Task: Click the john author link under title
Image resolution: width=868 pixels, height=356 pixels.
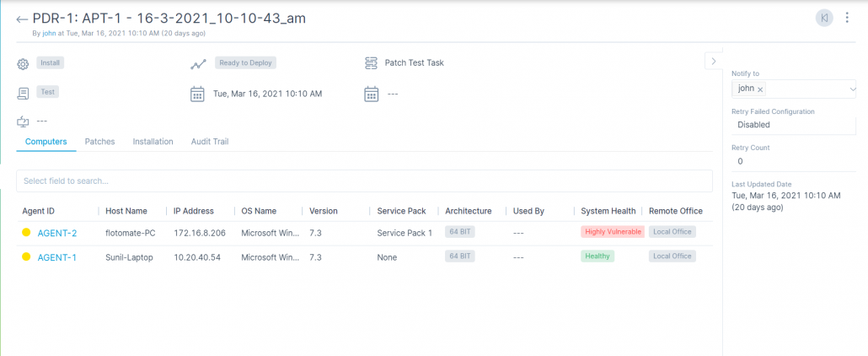Action: click(49, 34)
